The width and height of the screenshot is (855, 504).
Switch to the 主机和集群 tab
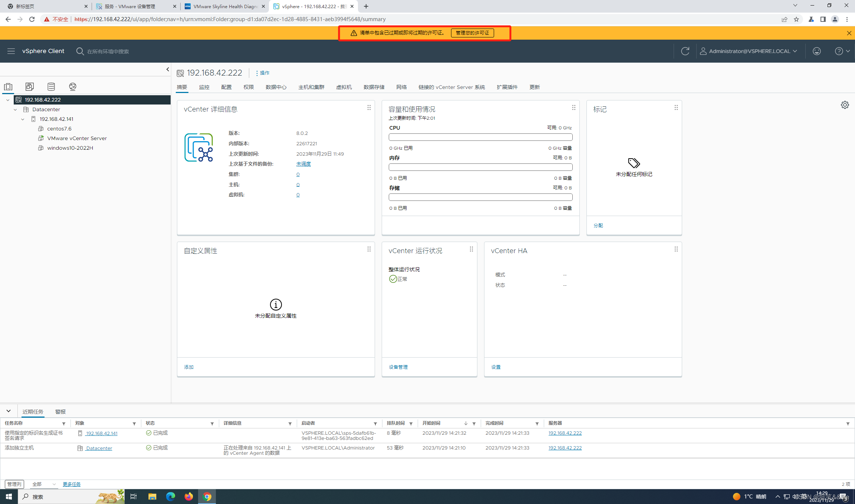(311, 87)
